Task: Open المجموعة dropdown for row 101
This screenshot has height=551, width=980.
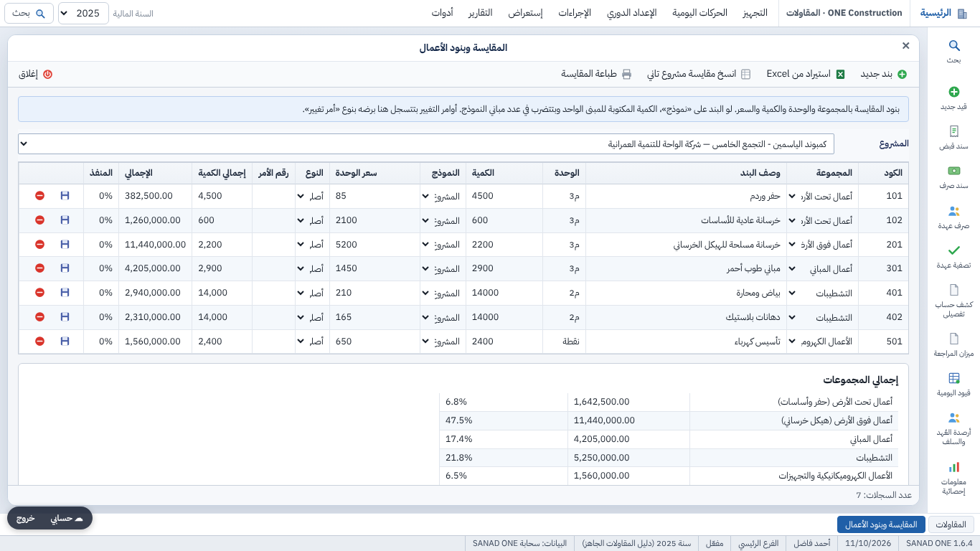Action: (x=823, y=196)
